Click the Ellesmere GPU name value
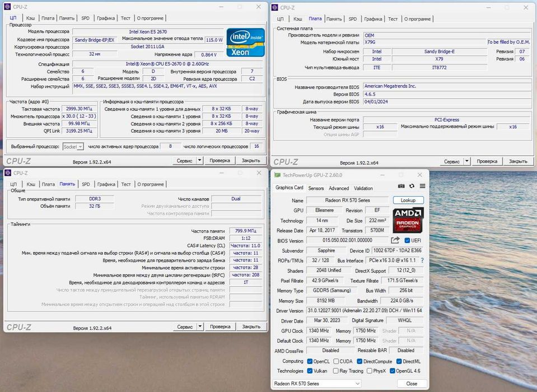Image resolution: width=537 pixels, height=392 pixels. click(324, 210)
